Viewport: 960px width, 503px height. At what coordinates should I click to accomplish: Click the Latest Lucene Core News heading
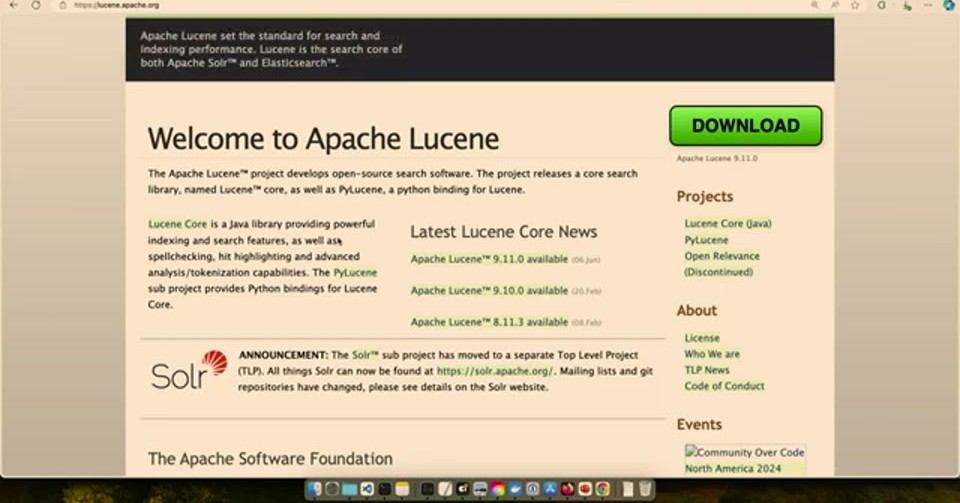pos(504,231)
